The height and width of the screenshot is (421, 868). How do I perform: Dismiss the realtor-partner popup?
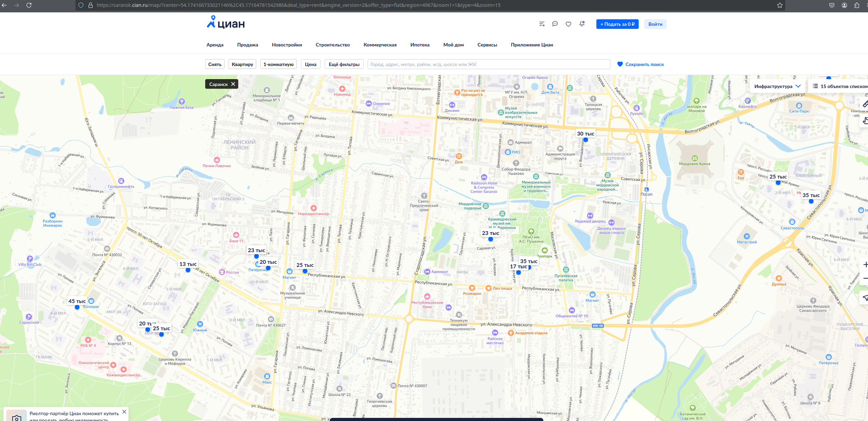pyautogui.click(x=124, y=412)
